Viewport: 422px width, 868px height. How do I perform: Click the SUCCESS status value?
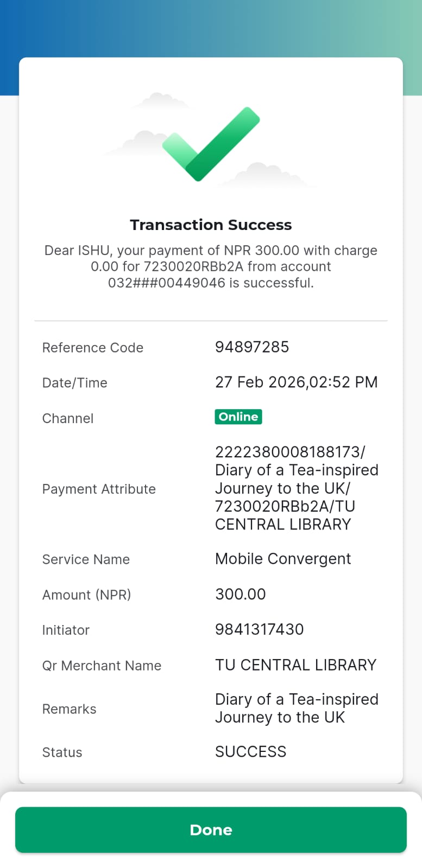[250, 752]
